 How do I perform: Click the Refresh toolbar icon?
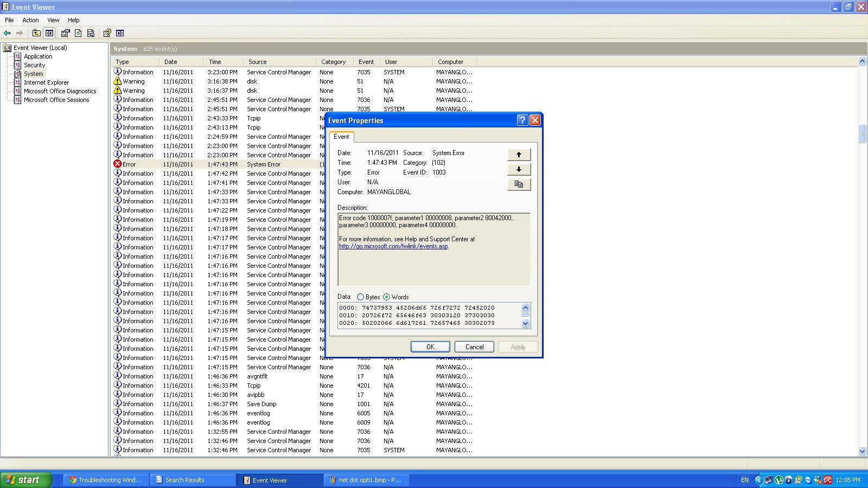(78, 33)
